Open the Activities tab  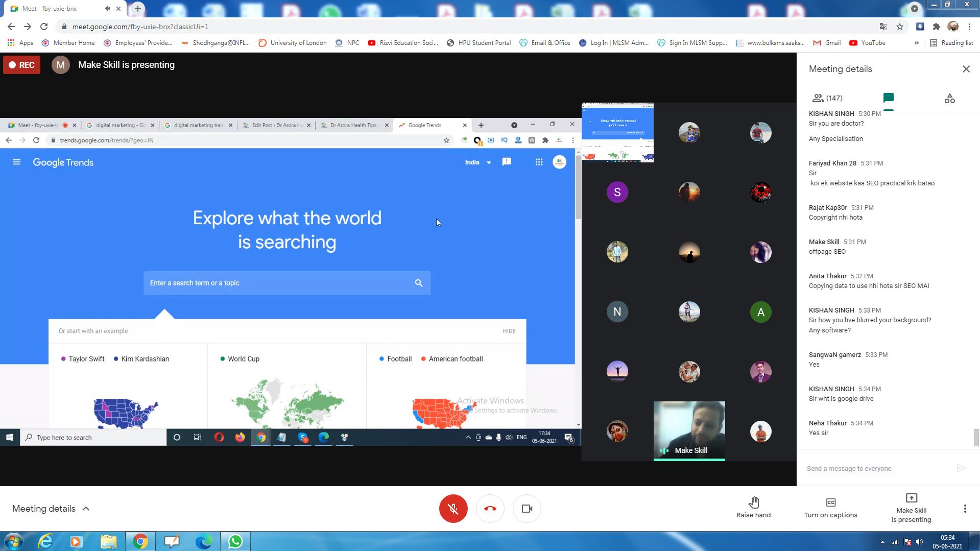[949, 98]
